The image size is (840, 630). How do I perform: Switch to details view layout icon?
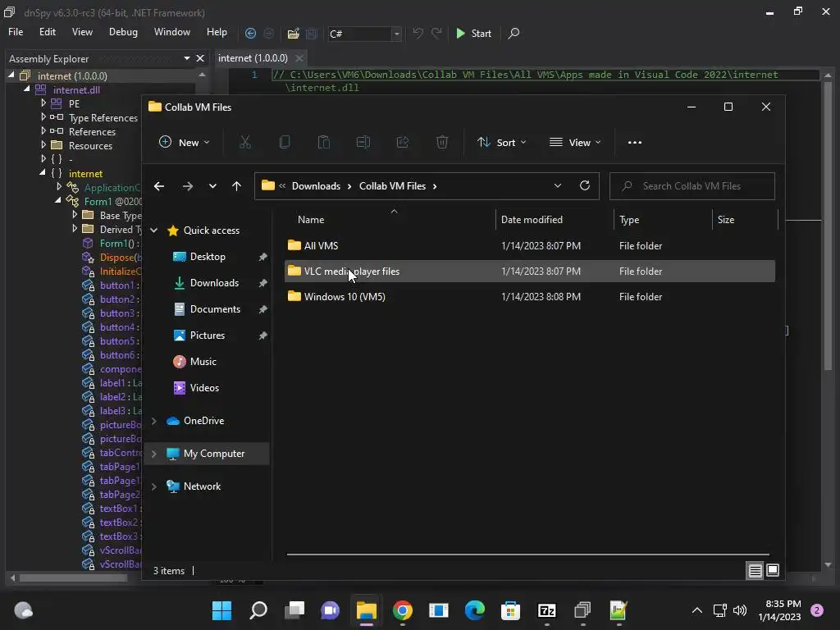coord(755,571)
